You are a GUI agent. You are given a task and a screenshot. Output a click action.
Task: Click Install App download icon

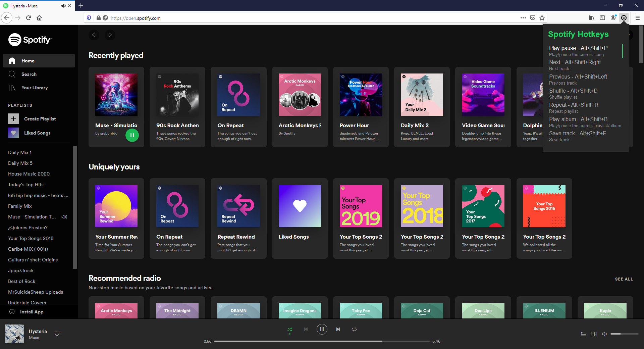[12, 312]
